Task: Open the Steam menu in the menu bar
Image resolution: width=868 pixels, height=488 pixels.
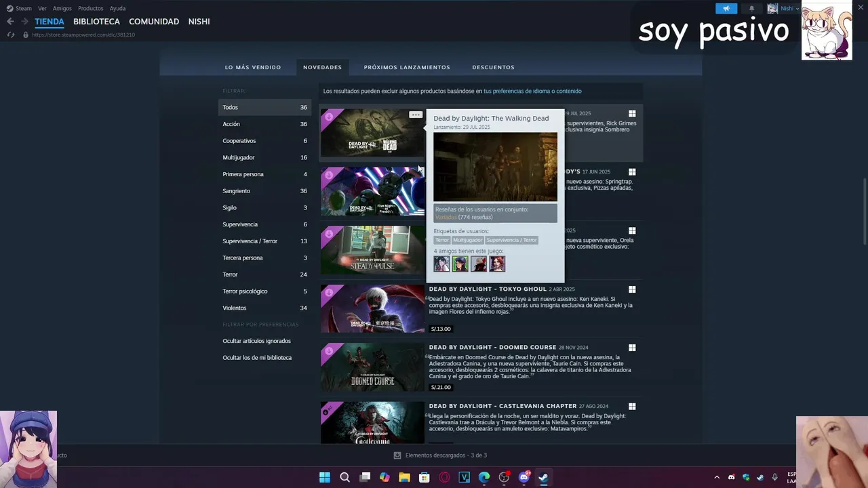Action: click(x=24, y=8)
